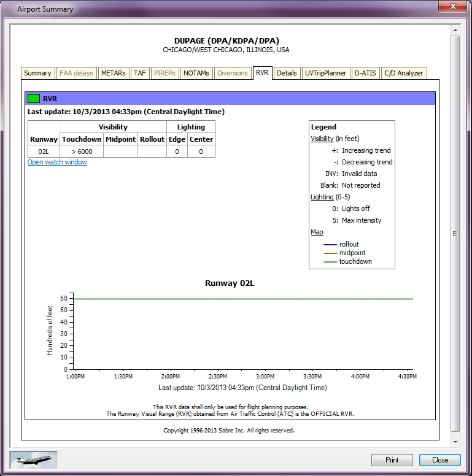Close the Airport Summary window via title bar X

click(453, 8)
